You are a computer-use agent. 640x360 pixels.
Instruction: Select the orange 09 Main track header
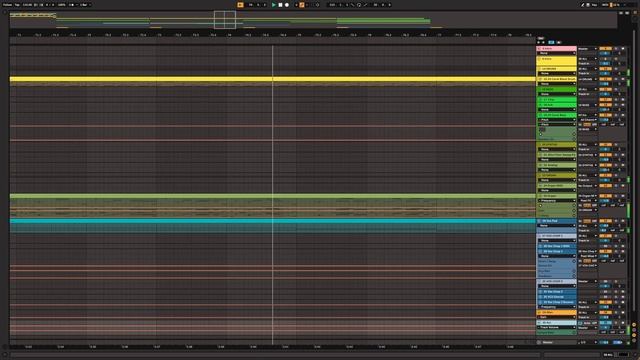(x=556, y=312)
